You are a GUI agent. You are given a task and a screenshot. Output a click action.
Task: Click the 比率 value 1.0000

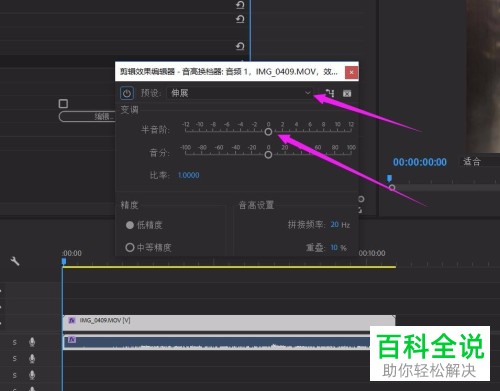[189, 175]
